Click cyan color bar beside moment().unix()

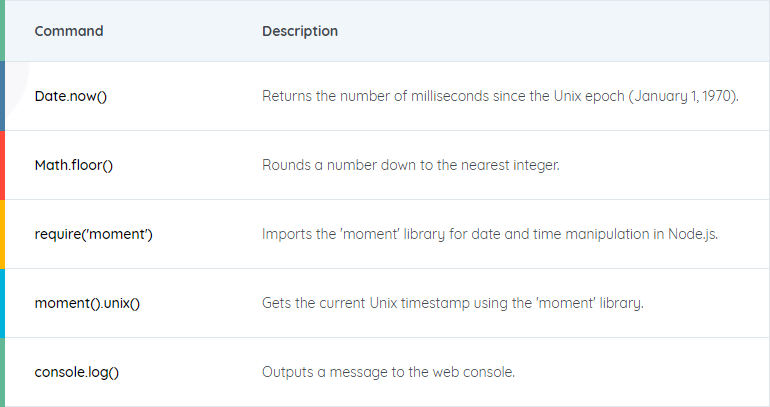tap(2, 303)
